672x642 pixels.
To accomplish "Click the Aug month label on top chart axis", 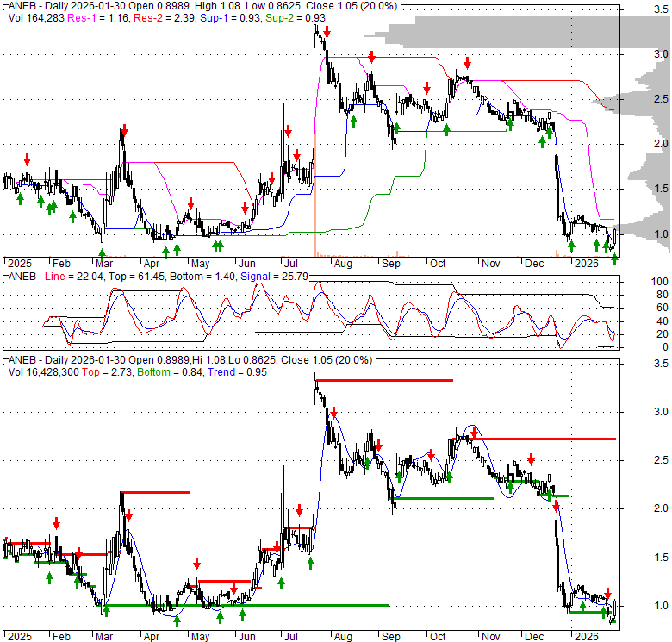I will click(342, 264).
